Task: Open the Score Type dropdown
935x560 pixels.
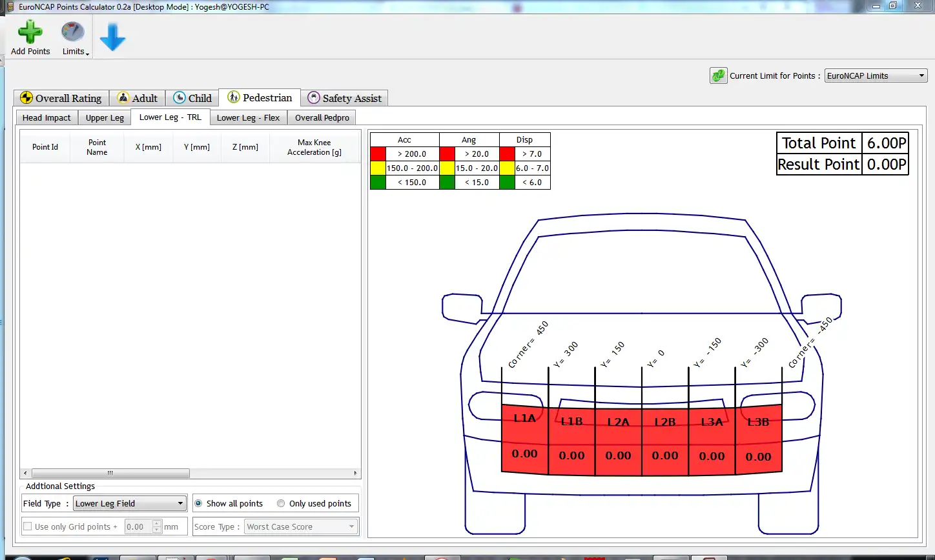Action: (x=301, y=526)
